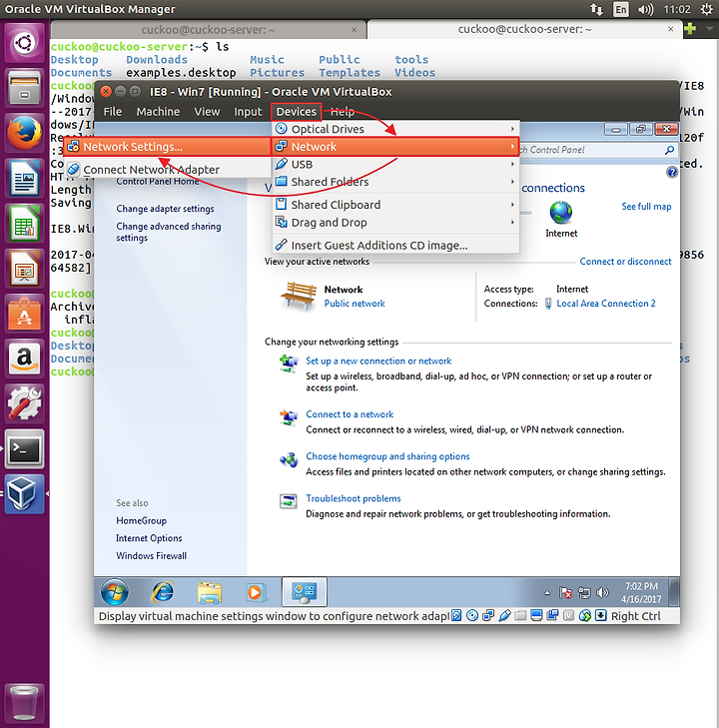Image resolution: width=719 pixels, height=728 pixels.
Task: Open the Windows 7 Start button
Action: (114, 592)
